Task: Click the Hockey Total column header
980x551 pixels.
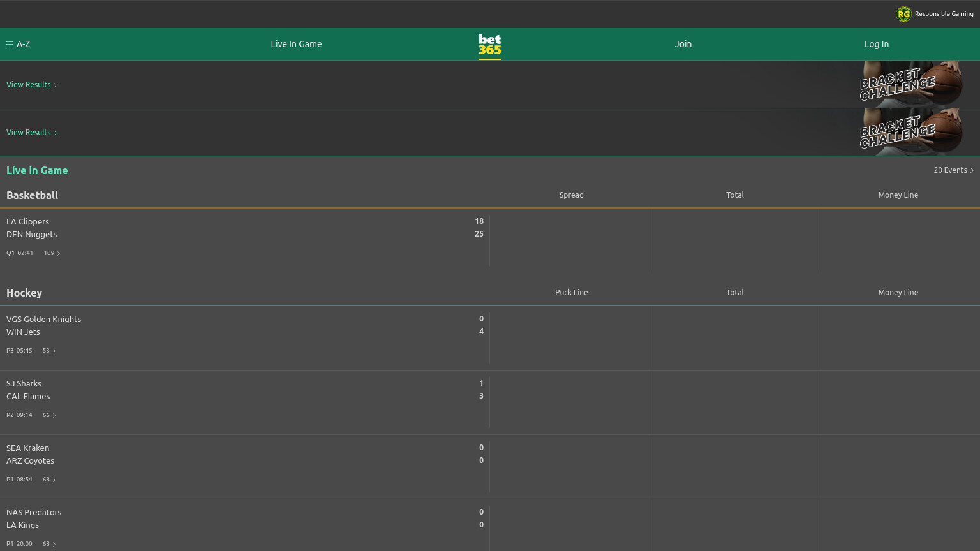Action: coord(735,293)
